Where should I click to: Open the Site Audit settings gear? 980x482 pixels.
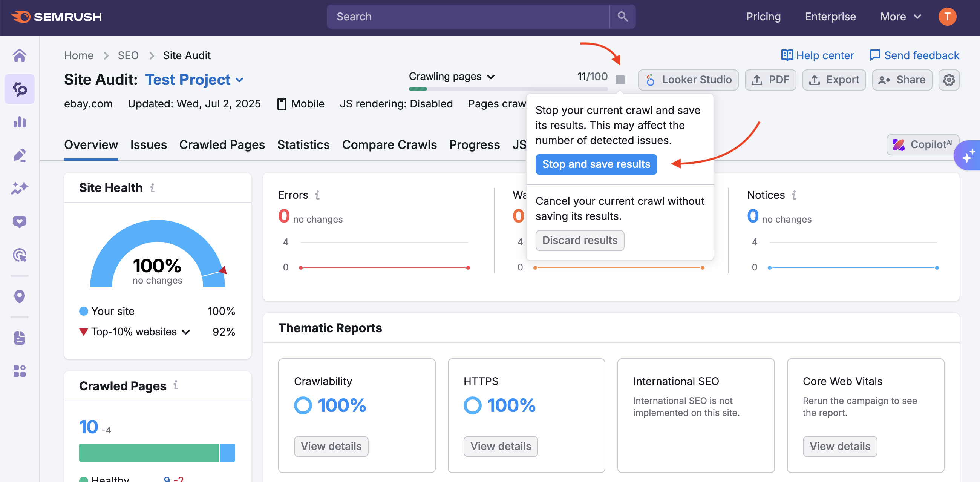[949, 80]
